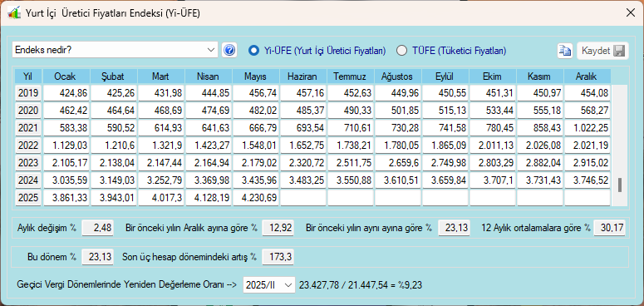Click the Mart column header
The image size is (644, 306).
[x=160, y=76]
